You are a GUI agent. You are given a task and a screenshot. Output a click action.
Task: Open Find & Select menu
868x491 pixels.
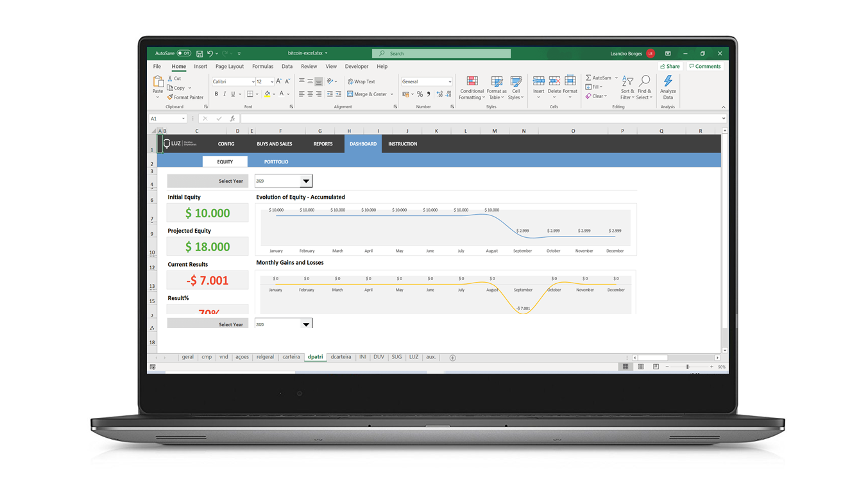644,87
